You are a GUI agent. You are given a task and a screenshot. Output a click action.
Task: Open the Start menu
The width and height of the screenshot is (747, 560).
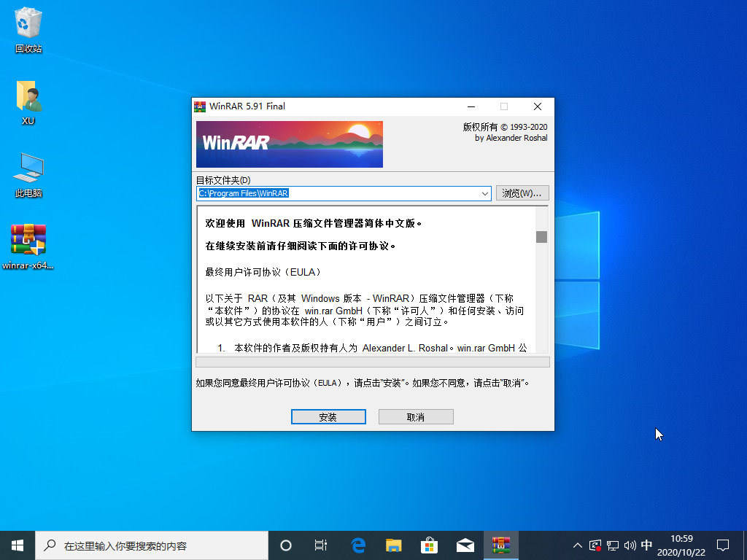[x=16, y=545]
